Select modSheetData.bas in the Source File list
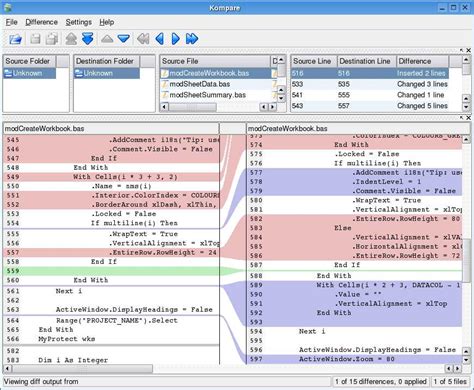 (x=200, y=84)
